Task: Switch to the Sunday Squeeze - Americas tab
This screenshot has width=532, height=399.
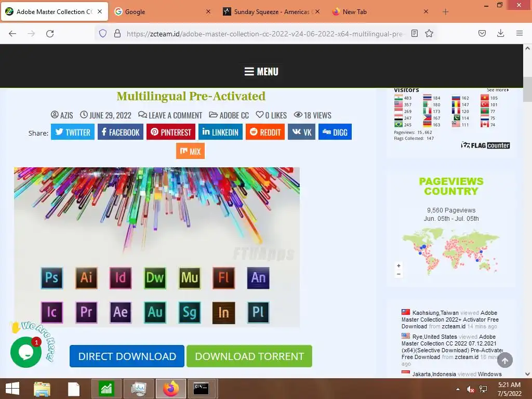Action: click(271, 11)
